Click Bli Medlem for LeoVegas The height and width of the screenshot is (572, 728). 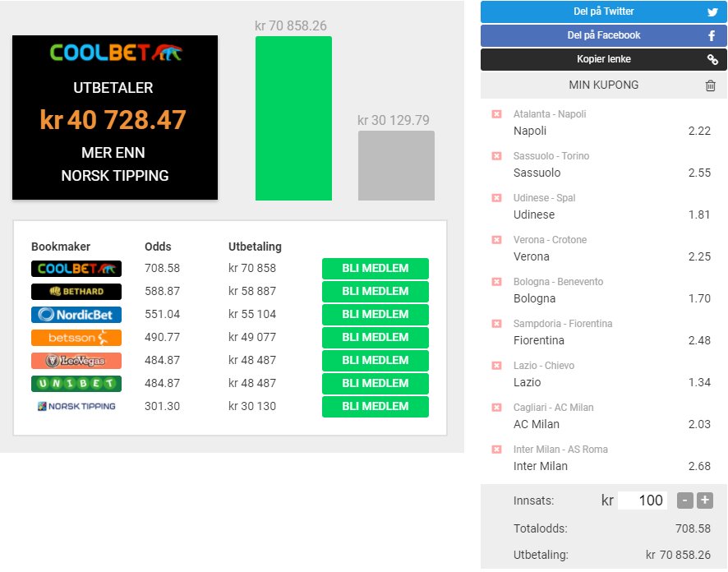[376, 360]
